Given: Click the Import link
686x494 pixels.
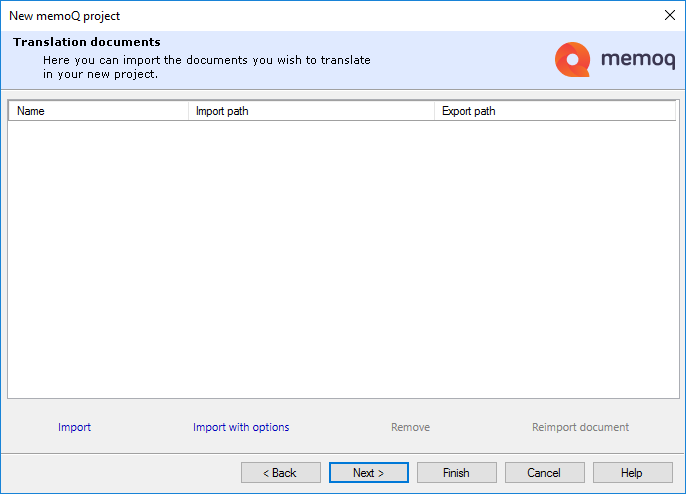Looking at the screenshot, I should tap(74, 427).
